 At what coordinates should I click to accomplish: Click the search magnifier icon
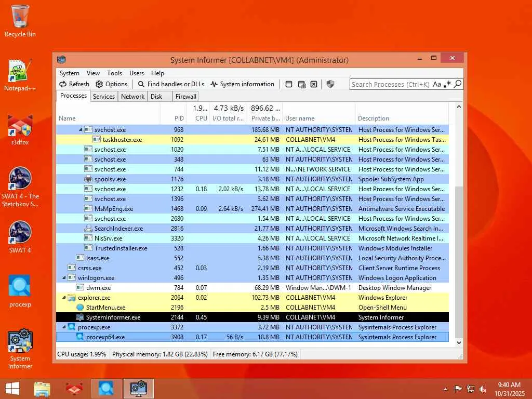[x=458, y=84]
